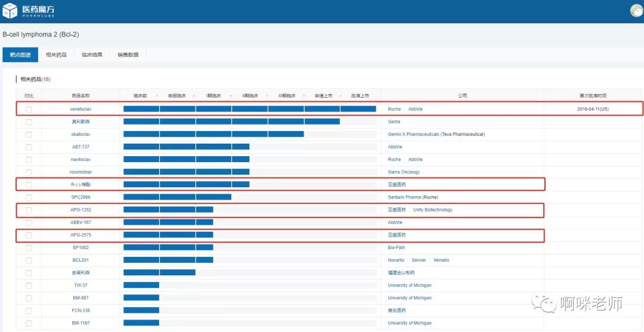644x332 pixels.
Task: Click the B-cell lymphoma 2 (Bcl-2) title
Action: (x=41, y=35)
